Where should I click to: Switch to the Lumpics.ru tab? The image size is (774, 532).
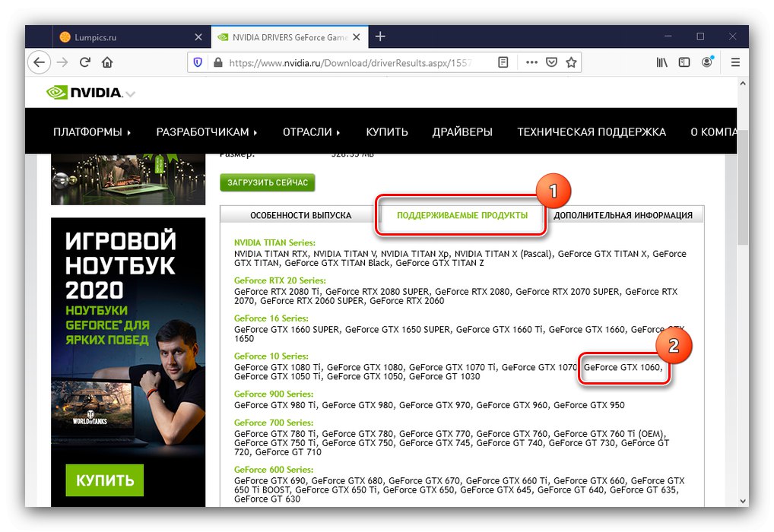point(132,37)
